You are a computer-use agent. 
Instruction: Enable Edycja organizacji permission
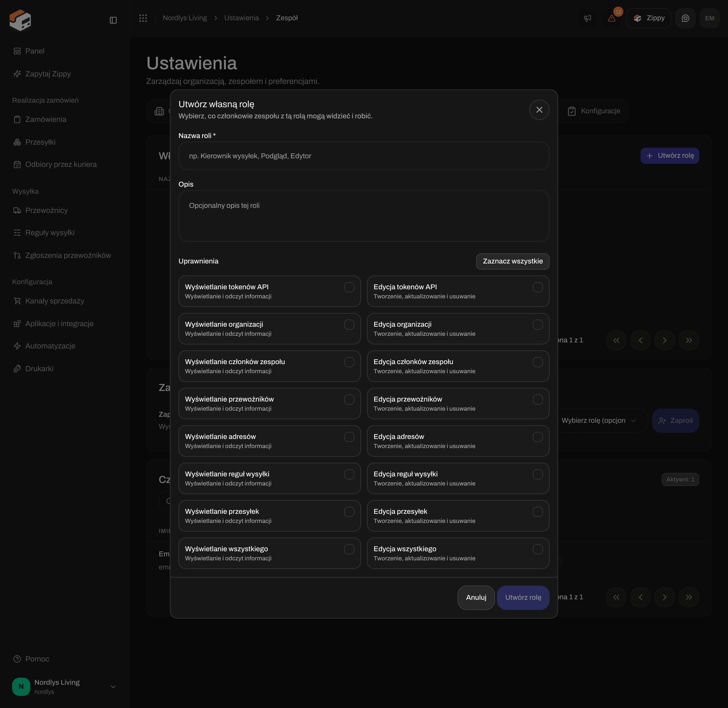538,325
